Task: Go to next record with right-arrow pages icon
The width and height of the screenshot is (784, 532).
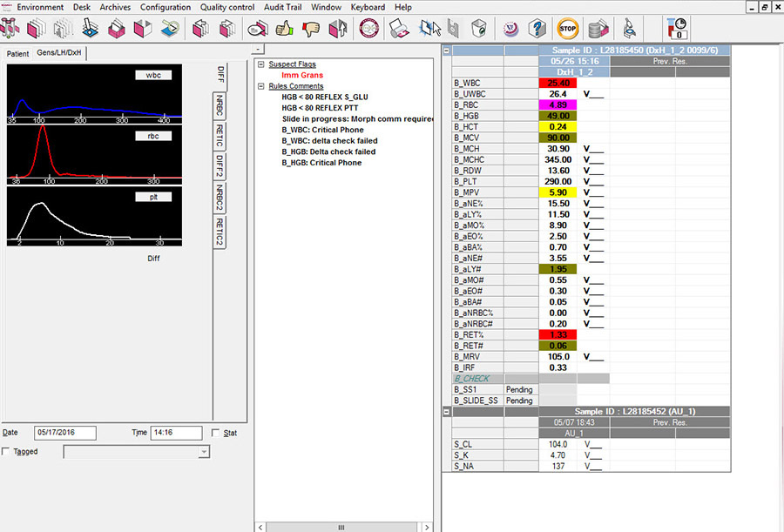Action: 227,29
